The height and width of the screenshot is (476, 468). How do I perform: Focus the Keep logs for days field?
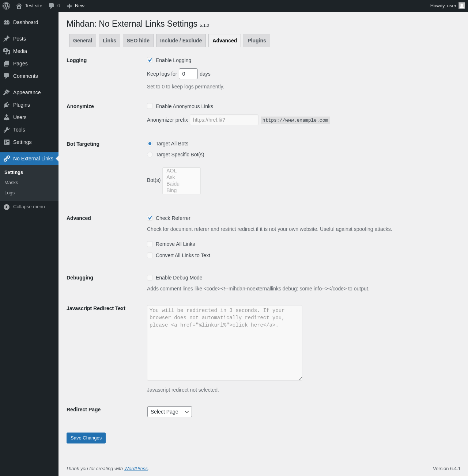pyautogui.click(x=188, y=74)
